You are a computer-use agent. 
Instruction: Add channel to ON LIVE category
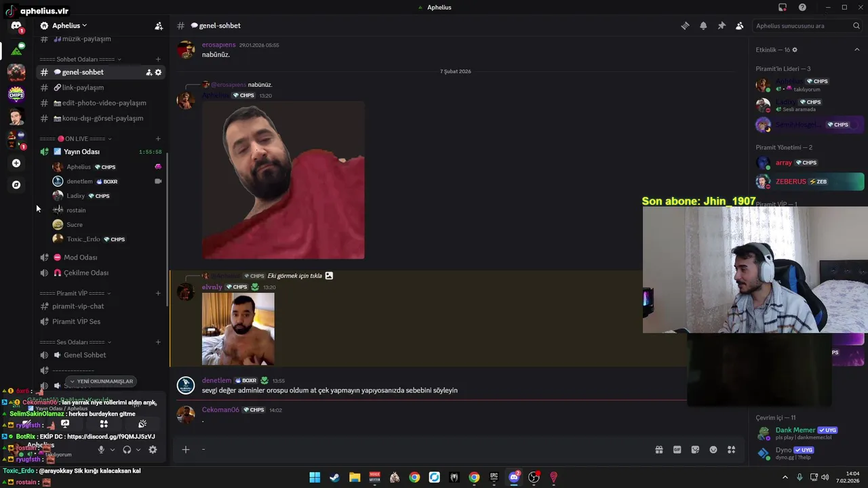(158, 139)
